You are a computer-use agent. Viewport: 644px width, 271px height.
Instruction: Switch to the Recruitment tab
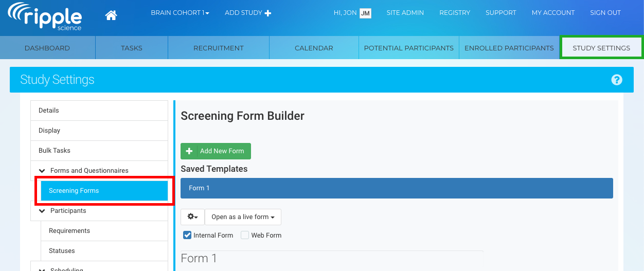(x=219, y=48)
